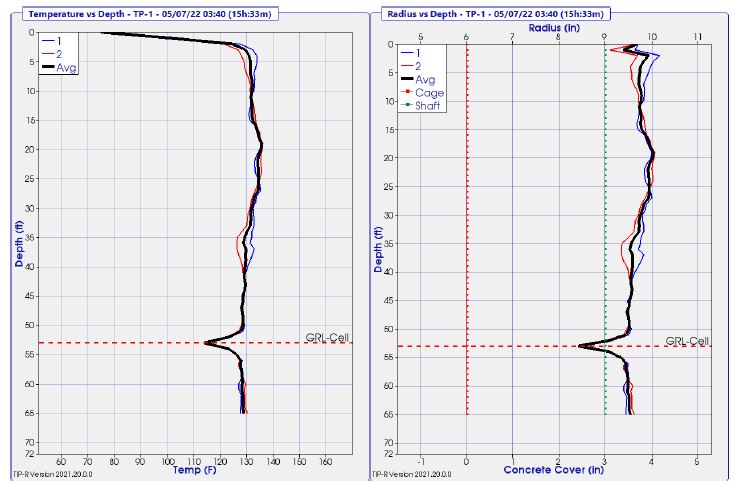Click GRL-Cell label in Temperature chart
Viewport: 735px width, 484px height.
(x=330, y=337)
